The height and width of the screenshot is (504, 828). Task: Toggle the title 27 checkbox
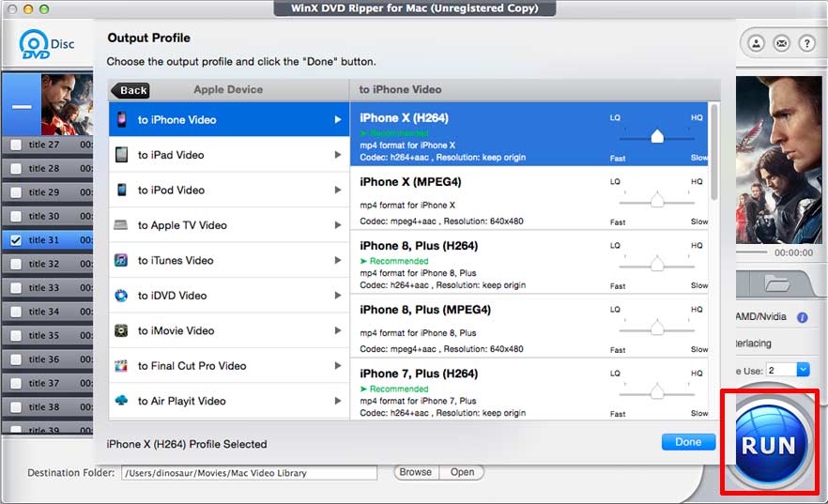[16, 145]
